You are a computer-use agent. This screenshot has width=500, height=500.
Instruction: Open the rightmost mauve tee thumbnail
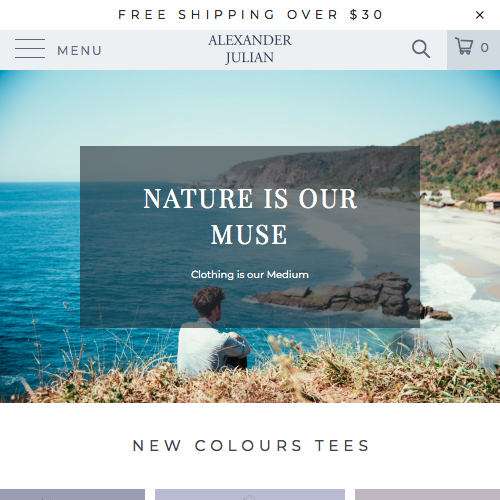(427, 495)
